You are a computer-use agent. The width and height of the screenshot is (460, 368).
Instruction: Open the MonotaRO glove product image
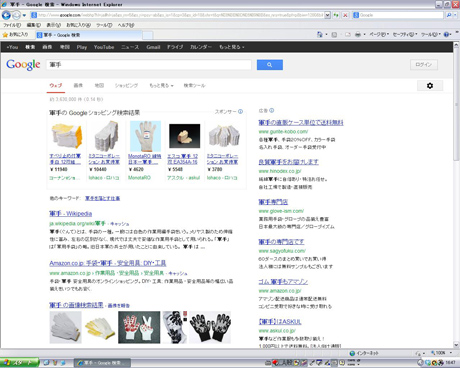click(145, 136)
